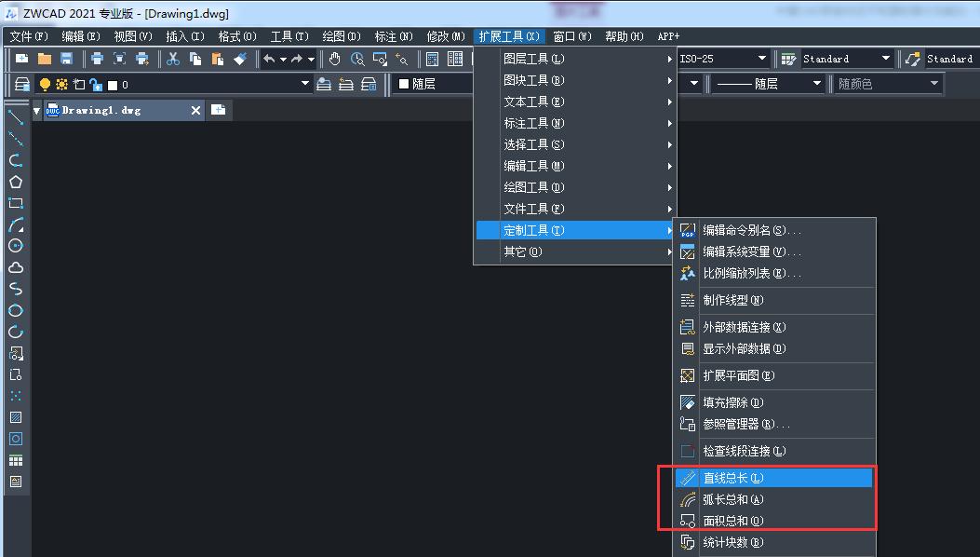
Task: Select the Rectangle drawing tool
Action: pos(16,202)
